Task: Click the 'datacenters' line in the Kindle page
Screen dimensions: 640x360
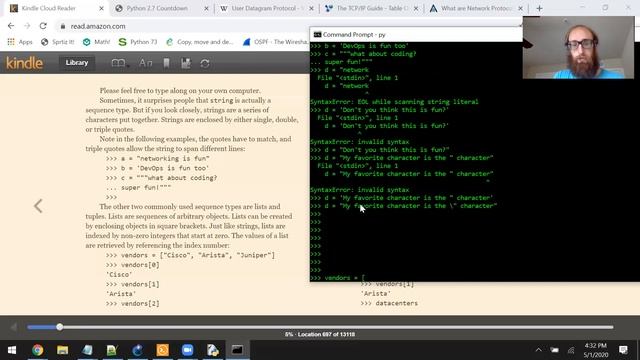Action: click(389, 303)
